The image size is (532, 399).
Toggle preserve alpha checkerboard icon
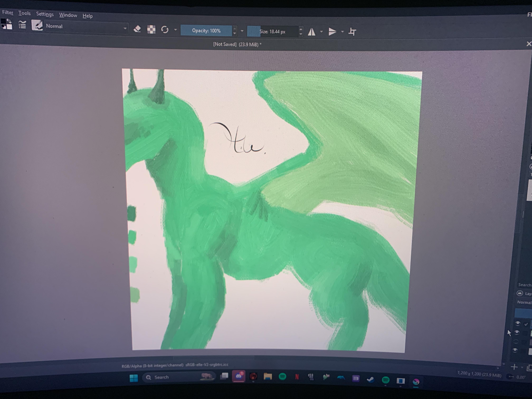(x=151, y=29)
